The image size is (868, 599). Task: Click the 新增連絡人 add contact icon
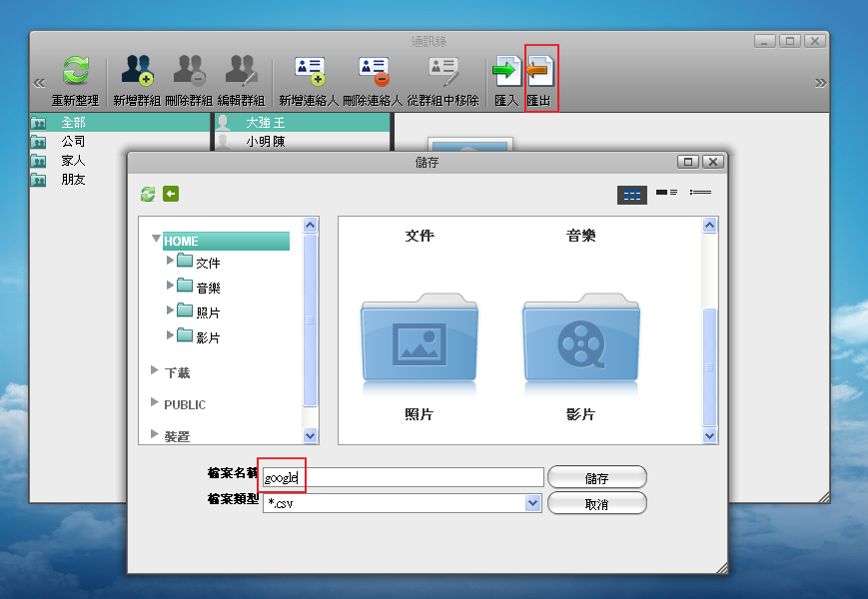310,68
